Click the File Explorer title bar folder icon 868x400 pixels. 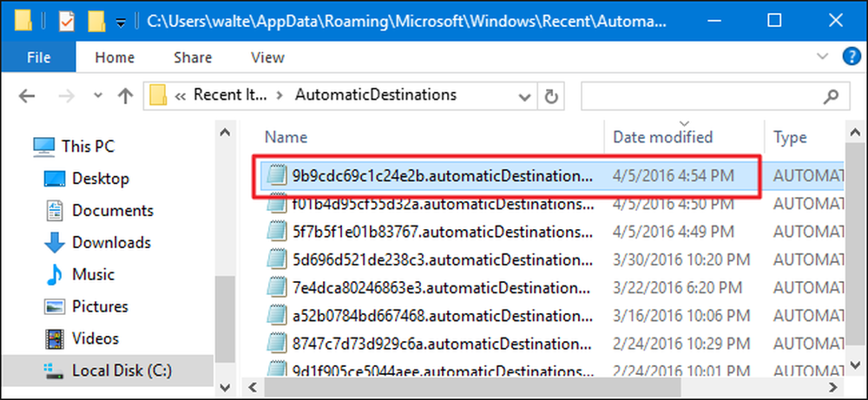(23, 22)
